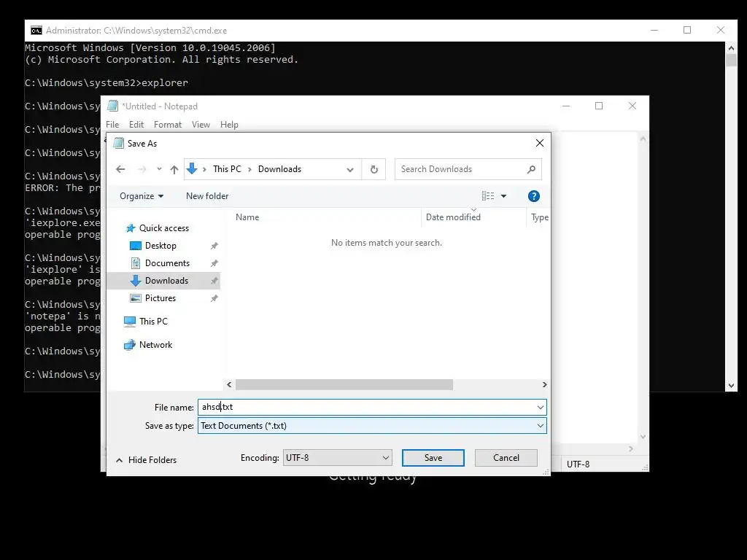Maximize the Notepad window

click(x=599, y=106)
